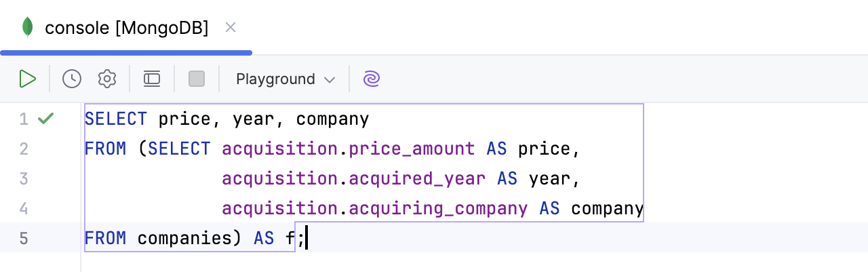Image resolution: width=868 pixels, height=272 pixels.
Task: Open console settings with the gear icon
Action: coord(107,79)
